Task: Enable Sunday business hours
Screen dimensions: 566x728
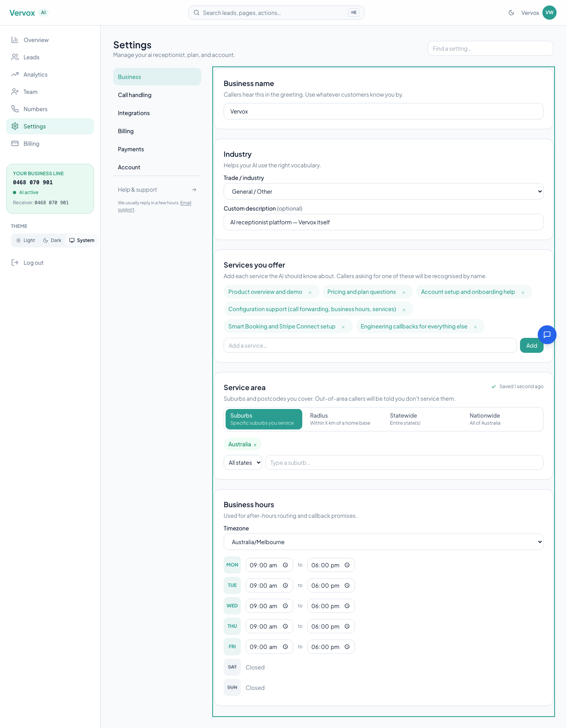Action: tap(232, 688)
